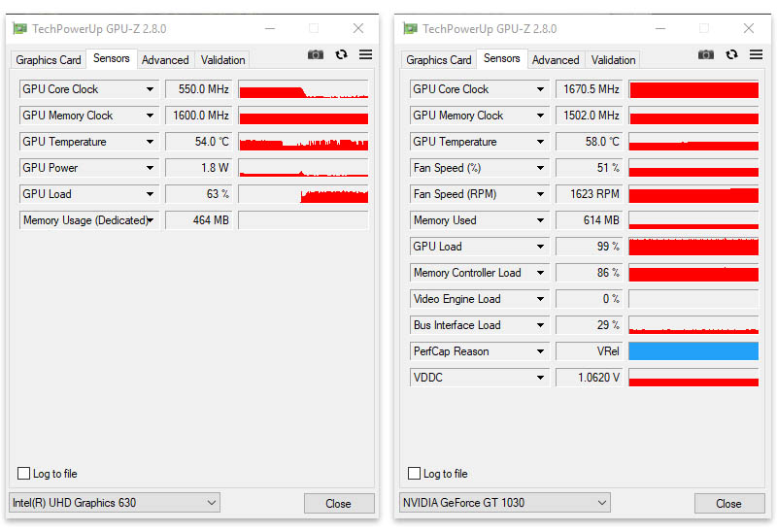Click the 1.8 W power value
777x532 pixels.
199,168
